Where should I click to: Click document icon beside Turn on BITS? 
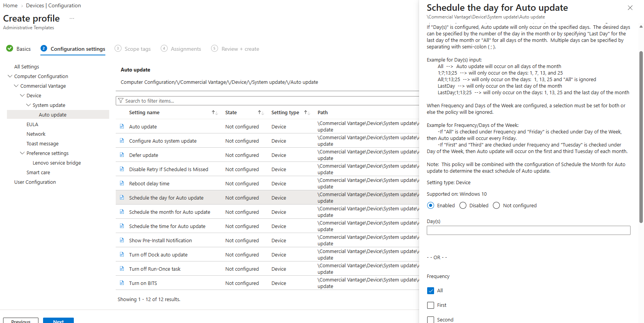[x=122, y=283]
